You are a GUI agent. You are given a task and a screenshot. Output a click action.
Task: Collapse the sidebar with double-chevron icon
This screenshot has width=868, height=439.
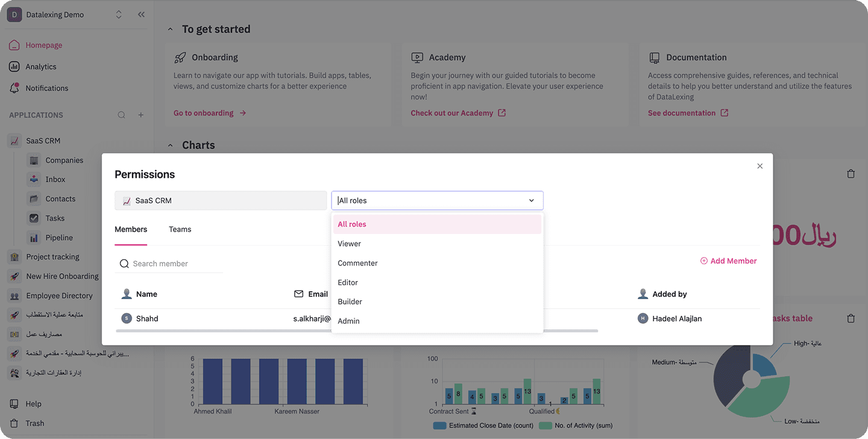point(141,14)
